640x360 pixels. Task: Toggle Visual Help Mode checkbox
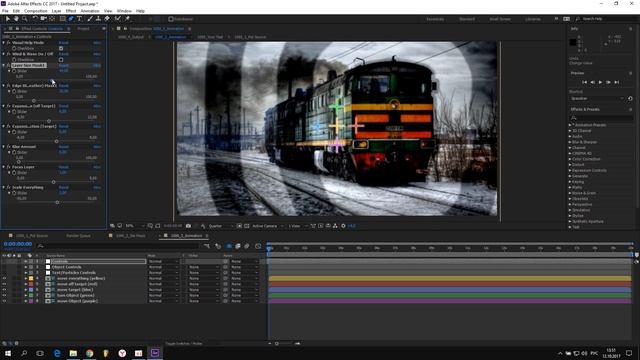pos(61,48)
